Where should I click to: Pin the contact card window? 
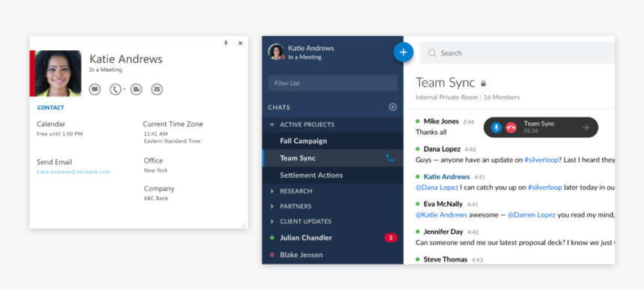[226, 43]
